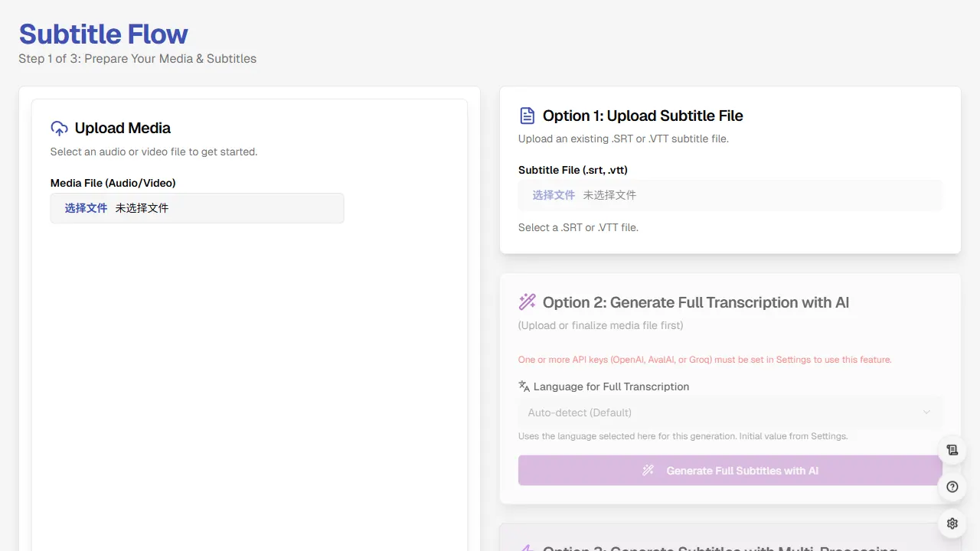The width and height of the screenshot is (980, 551).
Task: Choose a media file with 选择文件 button
Action: tap(86, 208)
